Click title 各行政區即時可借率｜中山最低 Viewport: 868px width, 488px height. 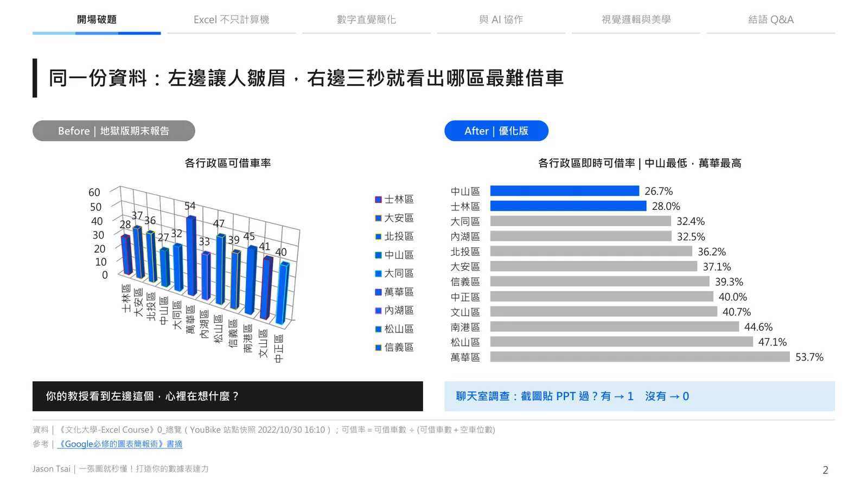click(x=640, y=163)
